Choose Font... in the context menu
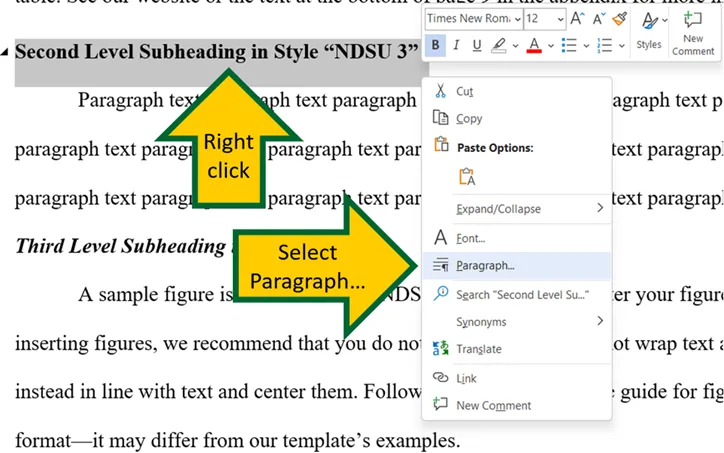 470,238
